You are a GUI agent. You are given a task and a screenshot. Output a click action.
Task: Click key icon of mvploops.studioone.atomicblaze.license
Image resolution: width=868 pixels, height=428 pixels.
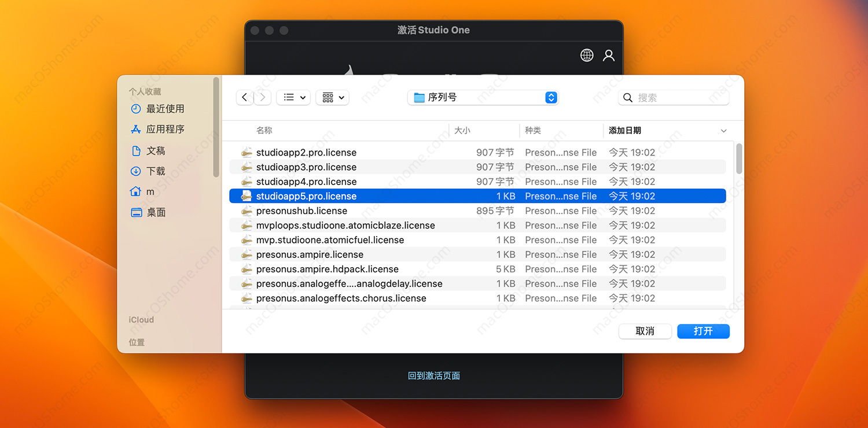247,226
